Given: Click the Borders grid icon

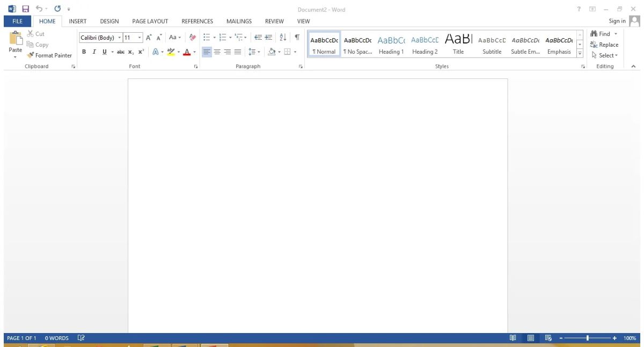Looking at the screenshot, I should click(287, 52).
